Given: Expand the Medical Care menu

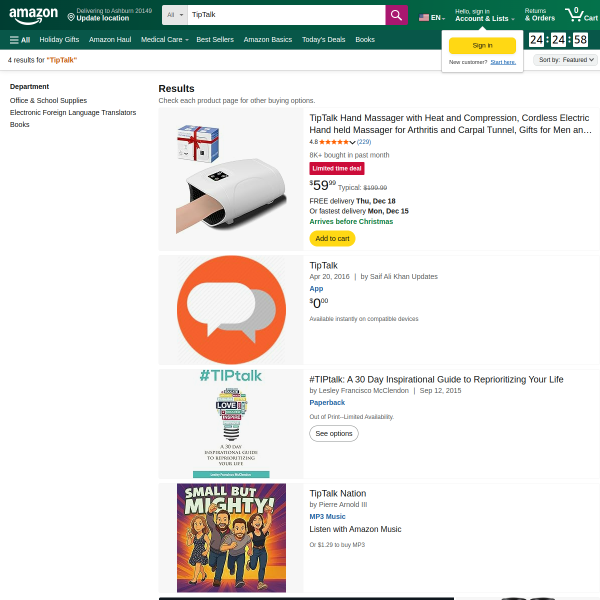Looking at the screenshot, I should 165,40.
